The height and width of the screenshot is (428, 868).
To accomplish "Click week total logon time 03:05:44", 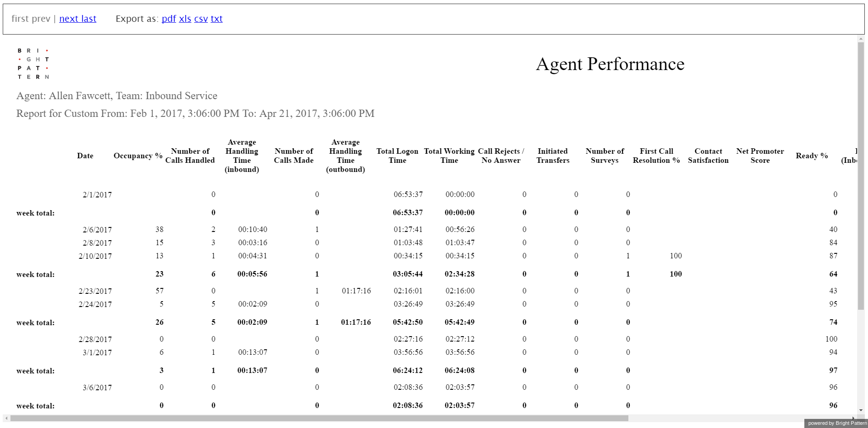I will tap(408, 274).
